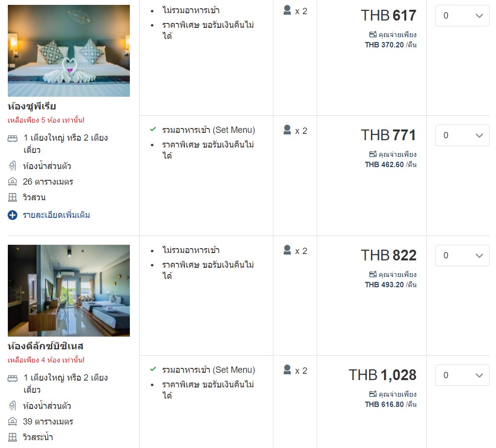Click the blue plus icon for more details
The height and width of the screenshot is (448, 496).
(13, 215)
